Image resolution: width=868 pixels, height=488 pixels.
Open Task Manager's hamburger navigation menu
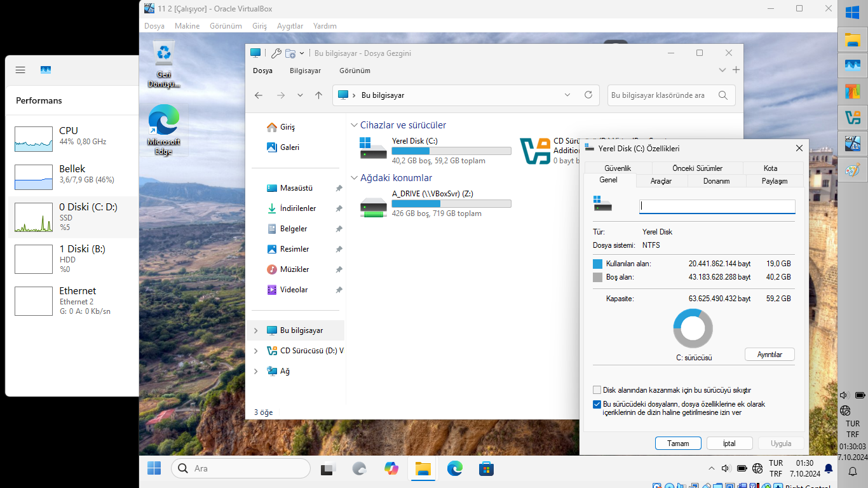coord(20,70)
